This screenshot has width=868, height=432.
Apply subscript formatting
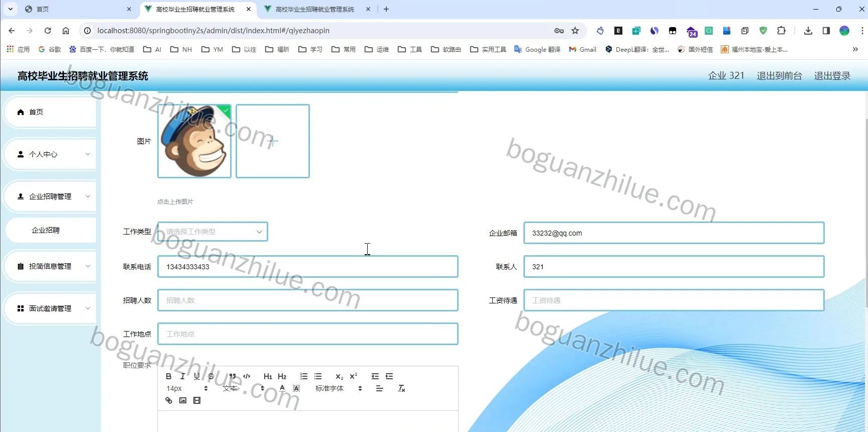(340, 376)
